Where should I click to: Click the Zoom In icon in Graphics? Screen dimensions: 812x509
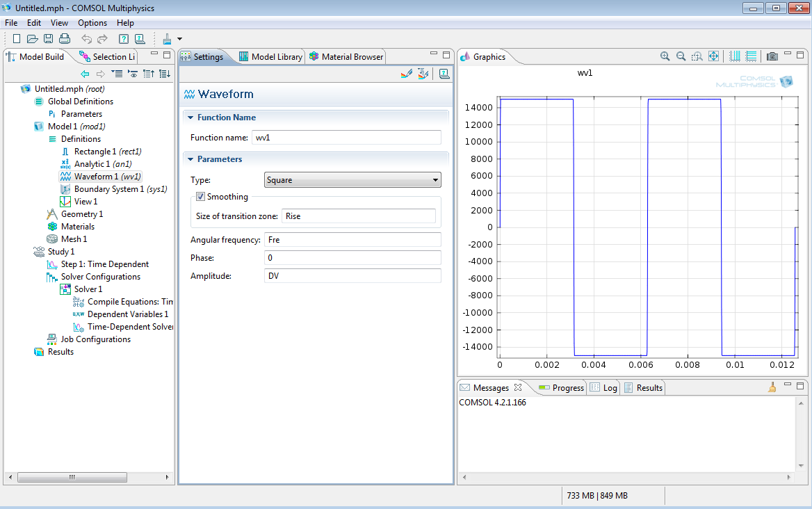665,56
